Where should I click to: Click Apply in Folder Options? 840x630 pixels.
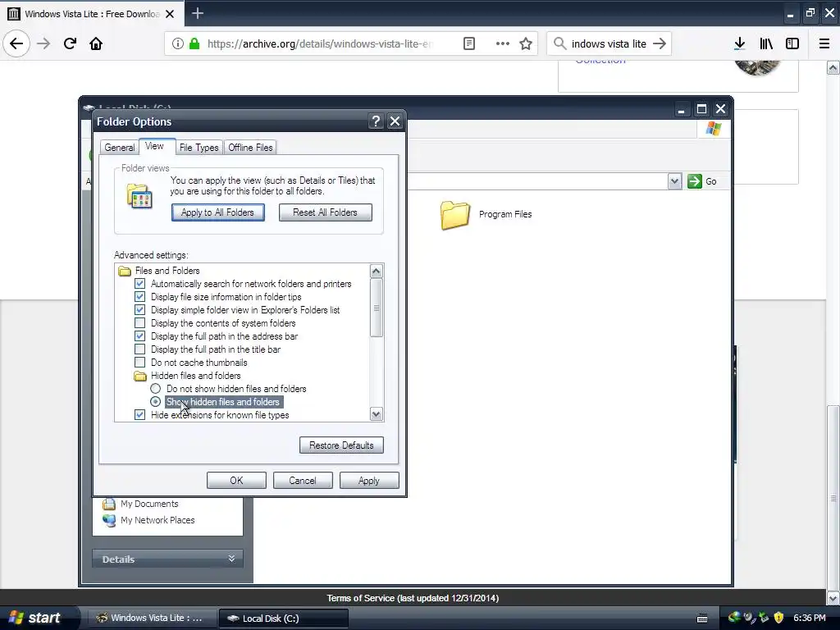(x=369, y=481)
